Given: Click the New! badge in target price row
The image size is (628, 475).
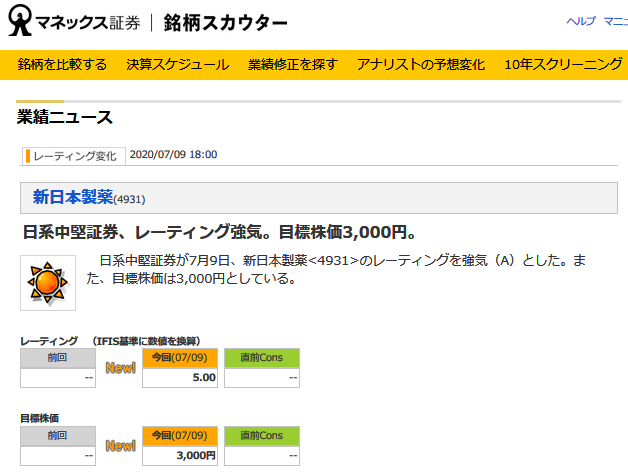Looking at the screenshot, I should point(120,445).
